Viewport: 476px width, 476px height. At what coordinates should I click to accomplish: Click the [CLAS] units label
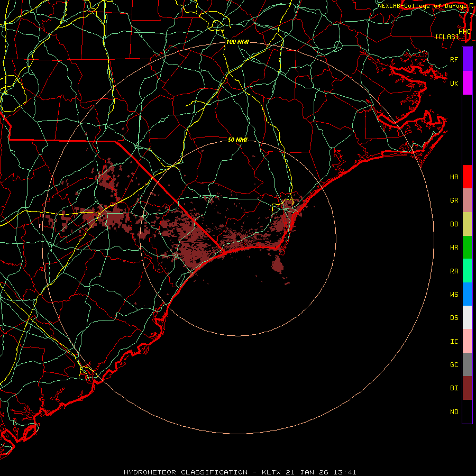447,37
